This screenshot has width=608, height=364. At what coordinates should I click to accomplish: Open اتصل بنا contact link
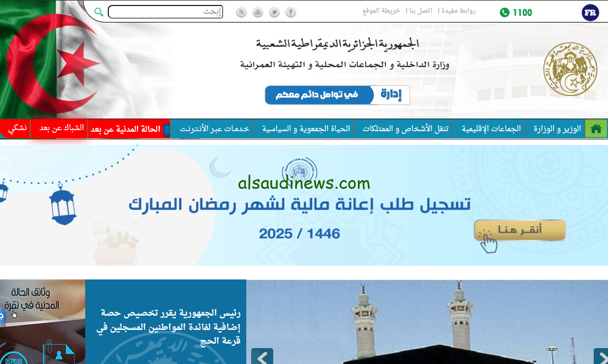(421, 11)
